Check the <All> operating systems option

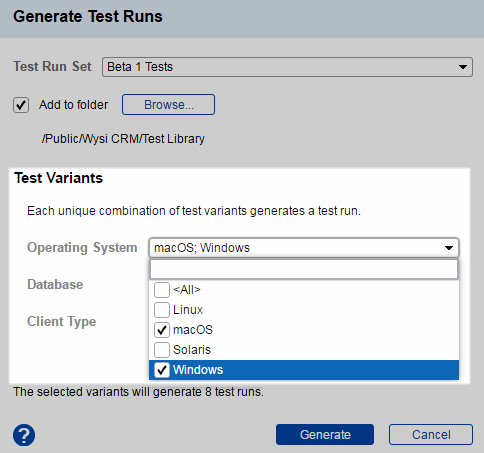tap(162, 290)
